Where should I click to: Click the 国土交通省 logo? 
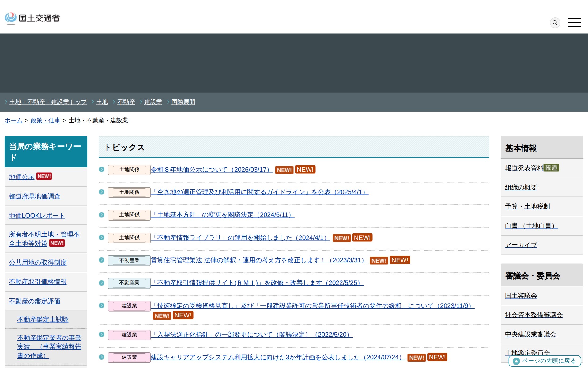32,18
